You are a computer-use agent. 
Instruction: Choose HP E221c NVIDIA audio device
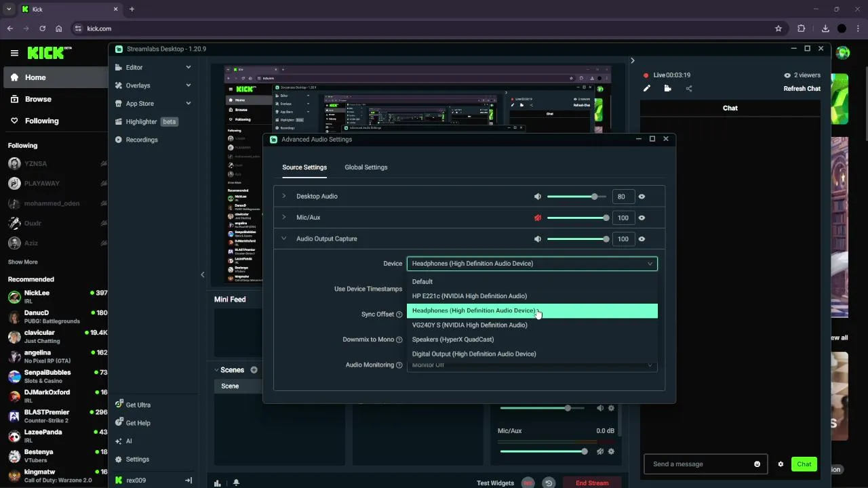[532, 296]
